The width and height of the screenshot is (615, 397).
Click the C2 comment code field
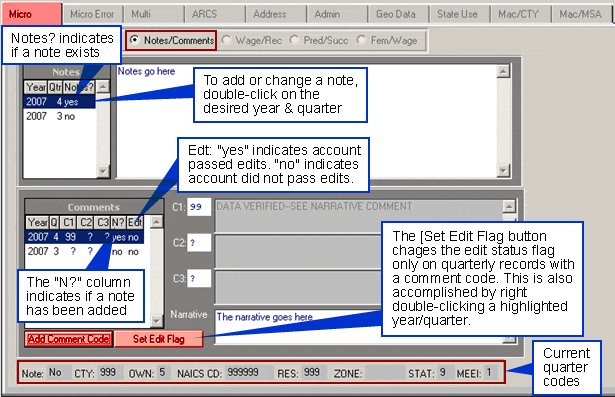[x=199, y=243]
